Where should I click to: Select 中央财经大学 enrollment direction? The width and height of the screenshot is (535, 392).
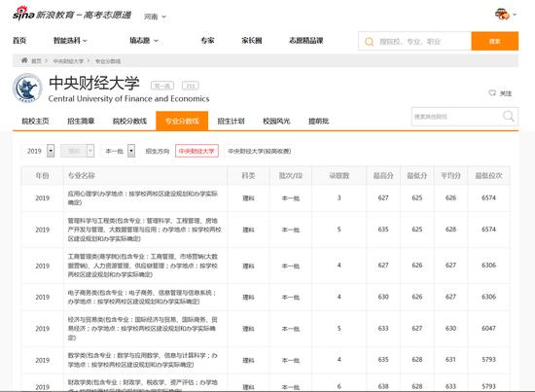[196, 151]
